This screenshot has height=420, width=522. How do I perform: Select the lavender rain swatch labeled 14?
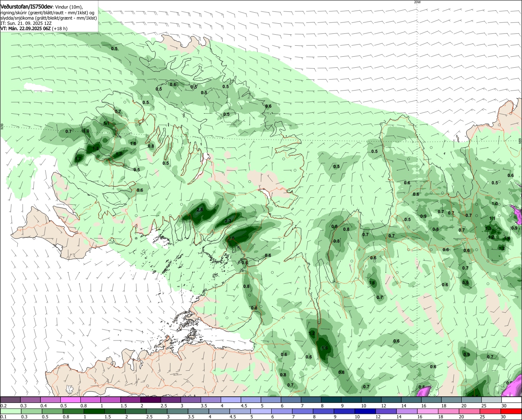[407, 411]
